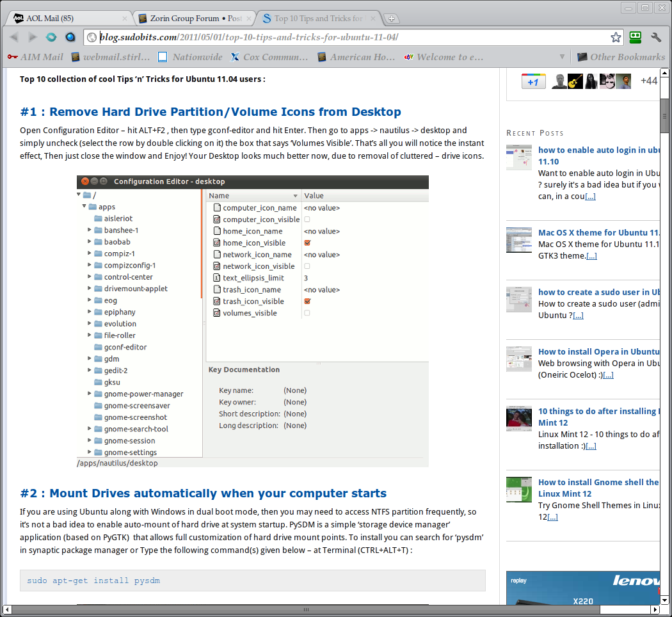
Task: Click the Value column header
Action: [365, 195]
